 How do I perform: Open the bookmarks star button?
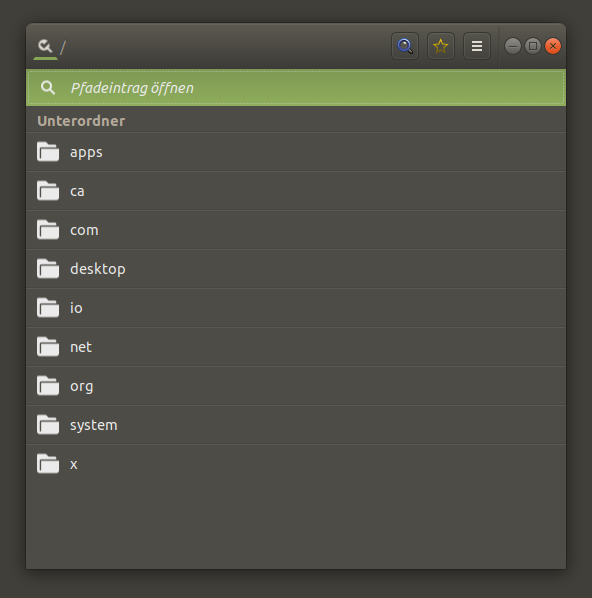[x=441, y=46]
